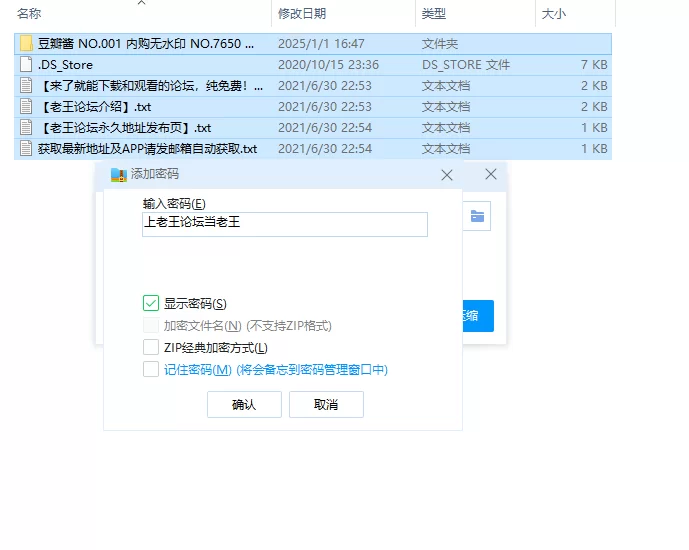The height and width of the screenshot is (550, 689).
Task: Sort files by 类型 column header
Action: [434, 14]
